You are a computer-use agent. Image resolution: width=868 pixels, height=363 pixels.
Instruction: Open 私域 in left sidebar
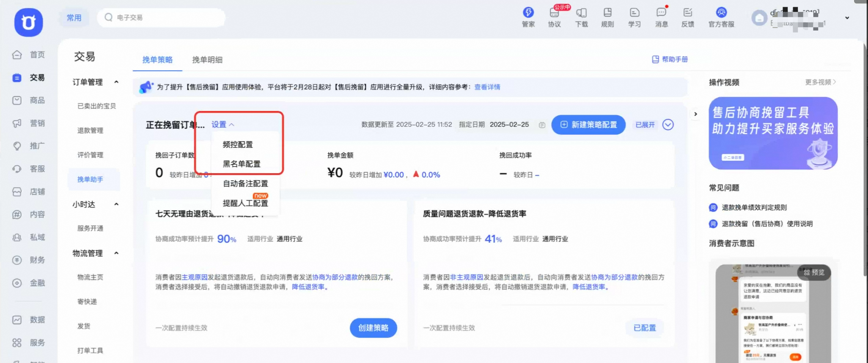[29, 237]
